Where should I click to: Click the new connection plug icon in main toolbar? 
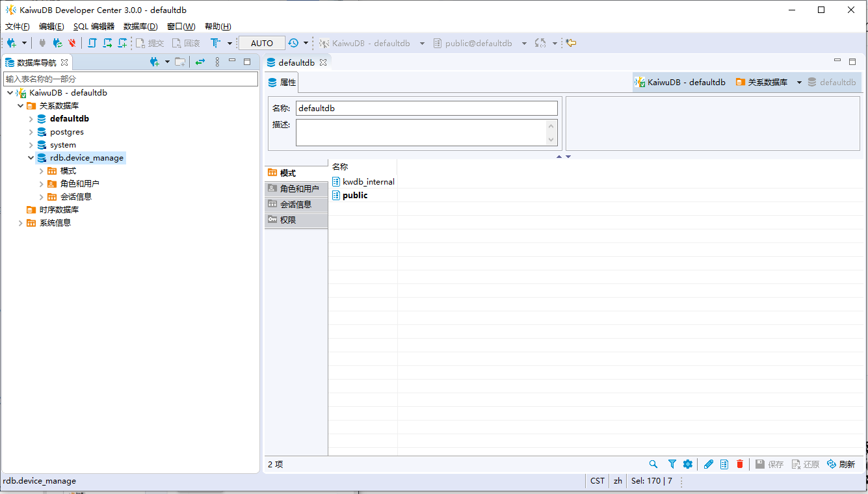(x=12, y=43)
